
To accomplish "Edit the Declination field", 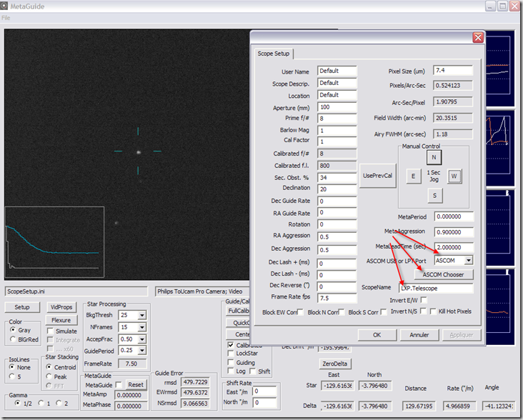I will click(x=337, y=189).
